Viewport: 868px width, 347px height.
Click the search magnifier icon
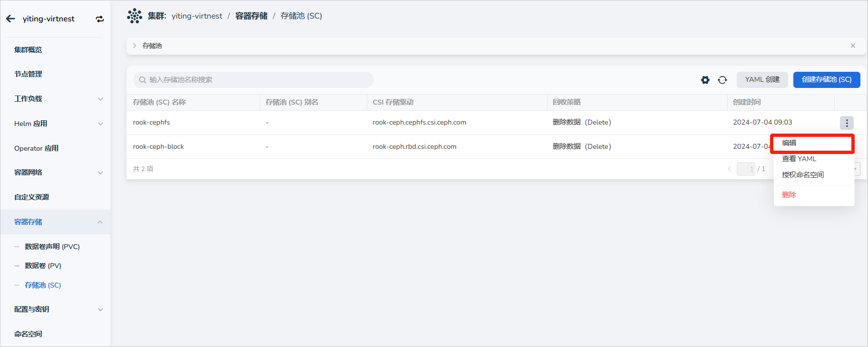tap(142, 80)
